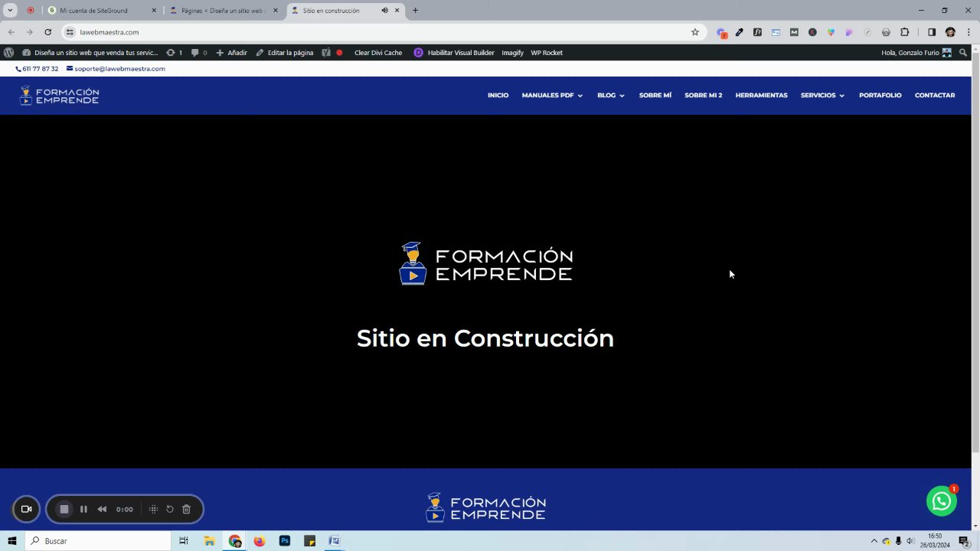Viewport: 980px width, 551px height.
Task: Restart the recording with the circular arrow
Action: [170, 509]
